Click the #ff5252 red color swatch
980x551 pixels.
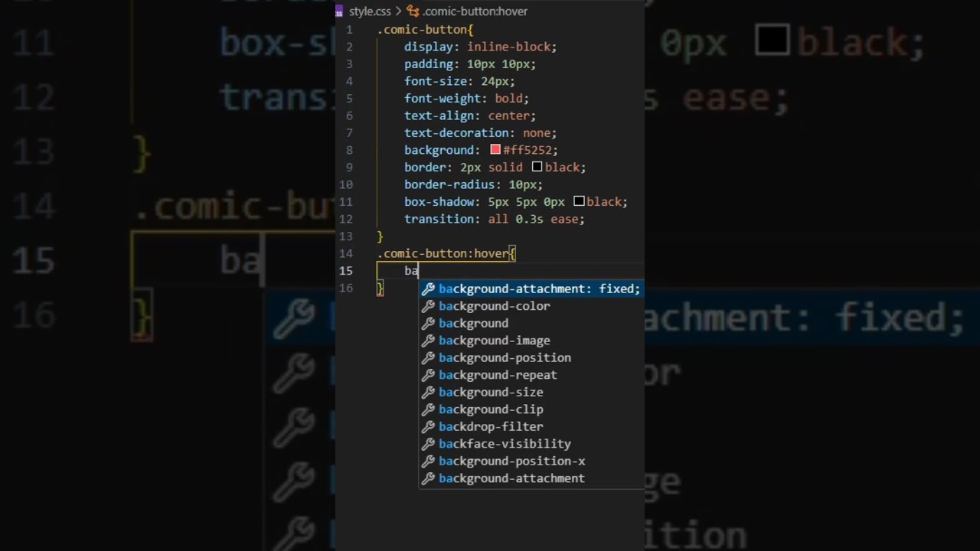point(495,150)
